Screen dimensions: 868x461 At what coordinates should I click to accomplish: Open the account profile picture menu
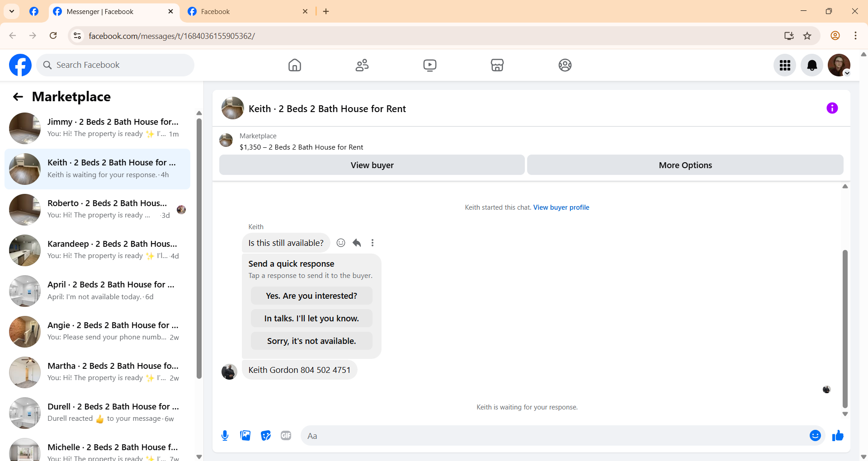click(839, 66)
